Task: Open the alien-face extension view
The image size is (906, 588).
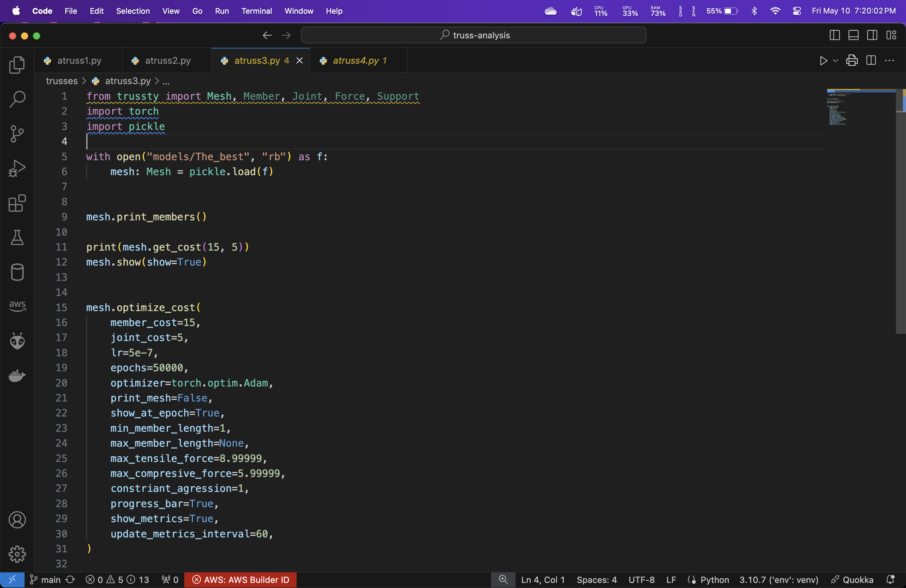Action: pyautogui.click(x=17, y=341)
